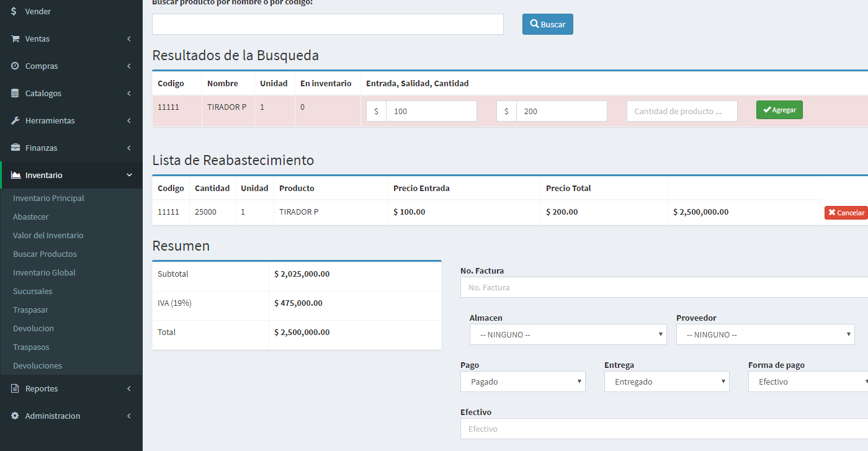The height and width of the screenshot is (451, 868).
Task: Expand the Catalogos menu chevron
Action: point(129,93)
